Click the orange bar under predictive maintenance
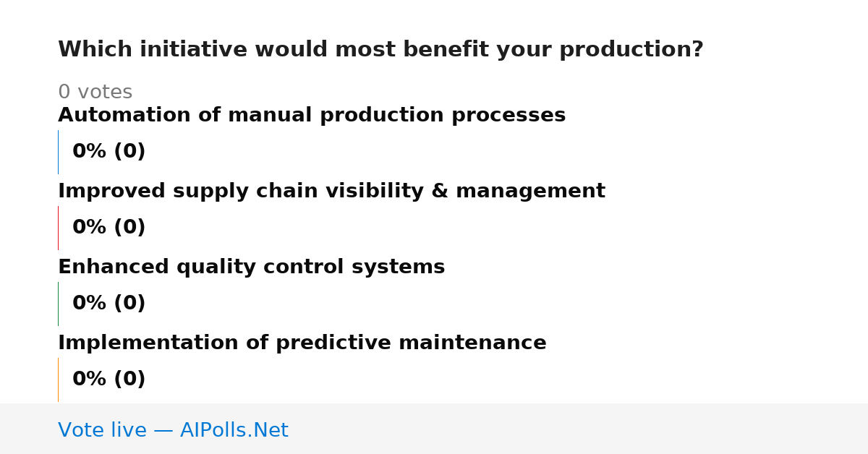The height and width of the screenshot is (454, 868). pyautogui.click(x=58, y=380)
